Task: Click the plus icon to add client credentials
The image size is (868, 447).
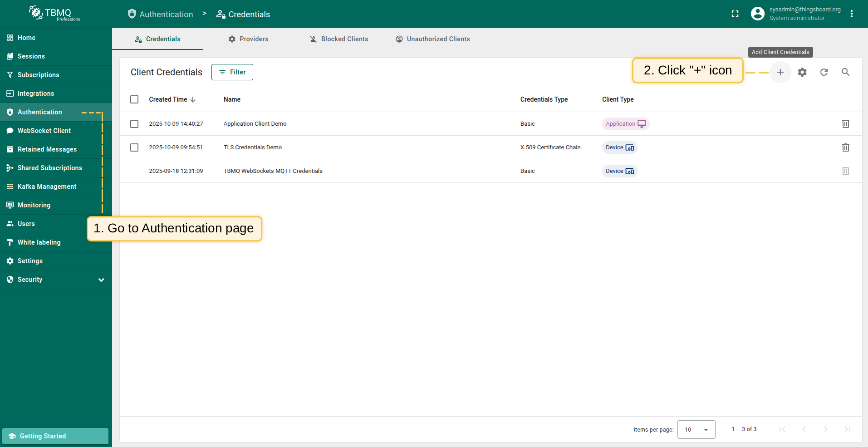Action: (780, 72)
